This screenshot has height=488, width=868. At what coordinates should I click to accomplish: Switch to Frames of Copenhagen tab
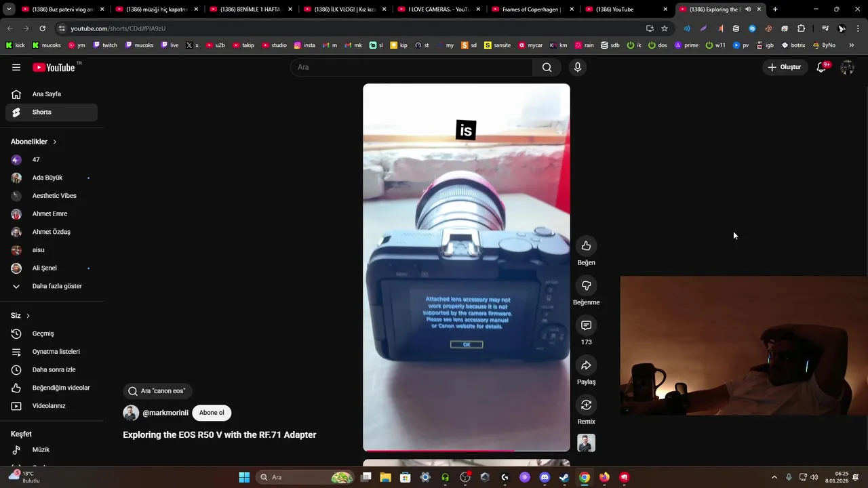[x=532, y=9]
